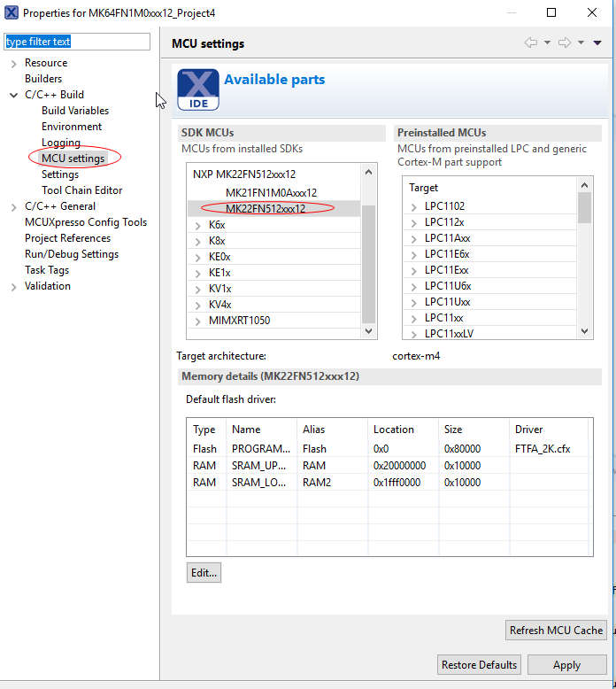
Task: Expand the KV1x MCU family
Action: click(x=197, y=289)
